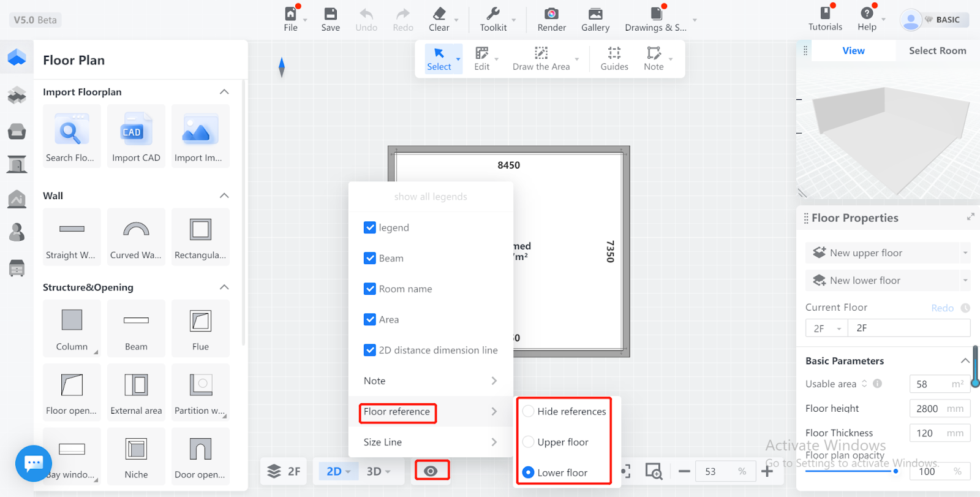This screenshot has width=980, height=497.
Task: Switch to the Select Room tab
Action: 937,51
